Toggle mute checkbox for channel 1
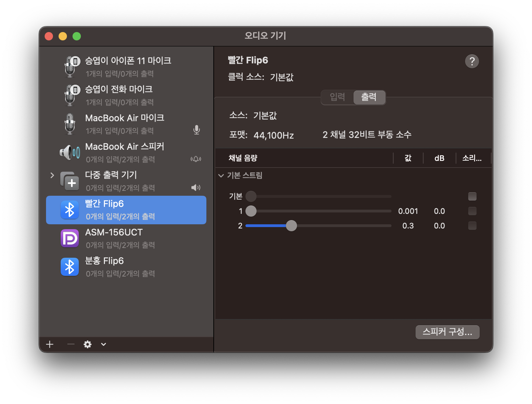Screen dimensions: 532x404 tap(472, 211)
